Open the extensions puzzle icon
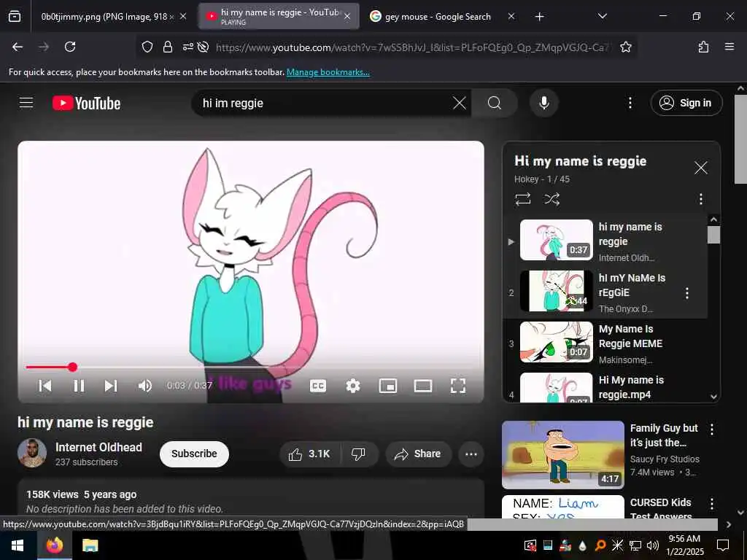747x560 pixels. pos(703,47)
